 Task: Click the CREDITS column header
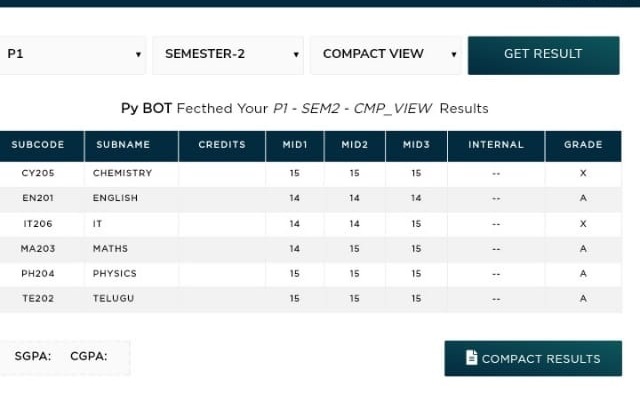(x=222, y=145)
